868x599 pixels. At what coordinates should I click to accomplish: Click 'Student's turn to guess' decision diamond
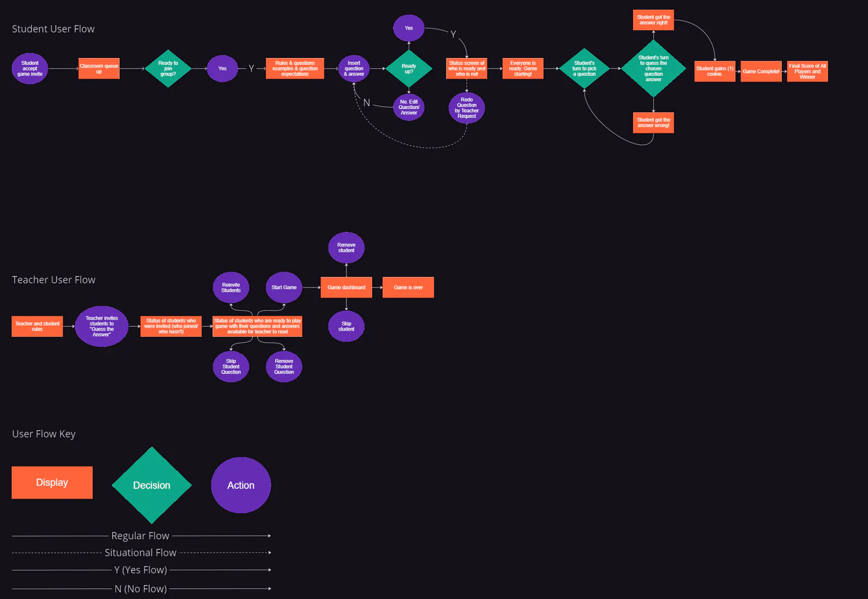tap(653, 68)
